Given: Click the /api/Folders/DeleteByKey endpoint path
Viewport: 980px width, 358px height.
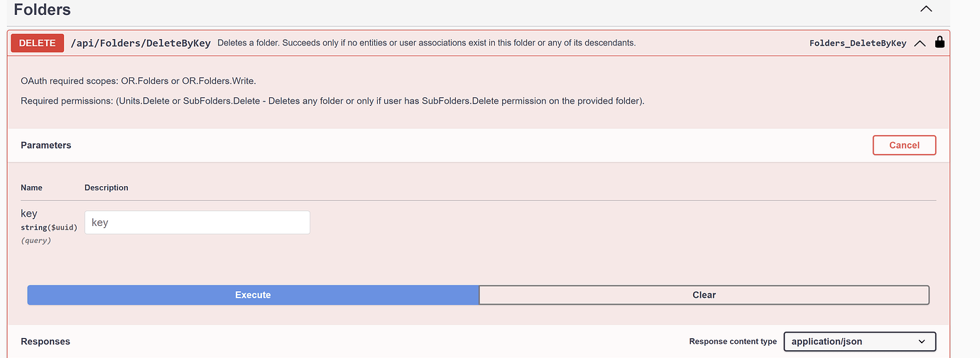Looking at the screenshot, I should (x=141, y=43).
